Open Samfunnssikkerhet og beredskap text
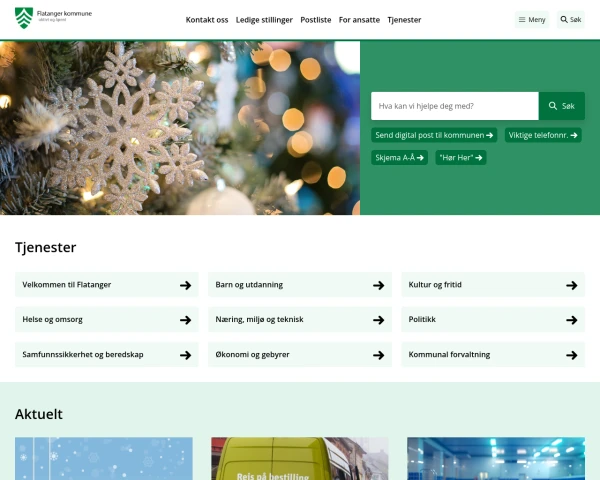This screenshot has width=600, height=480. 83,354
